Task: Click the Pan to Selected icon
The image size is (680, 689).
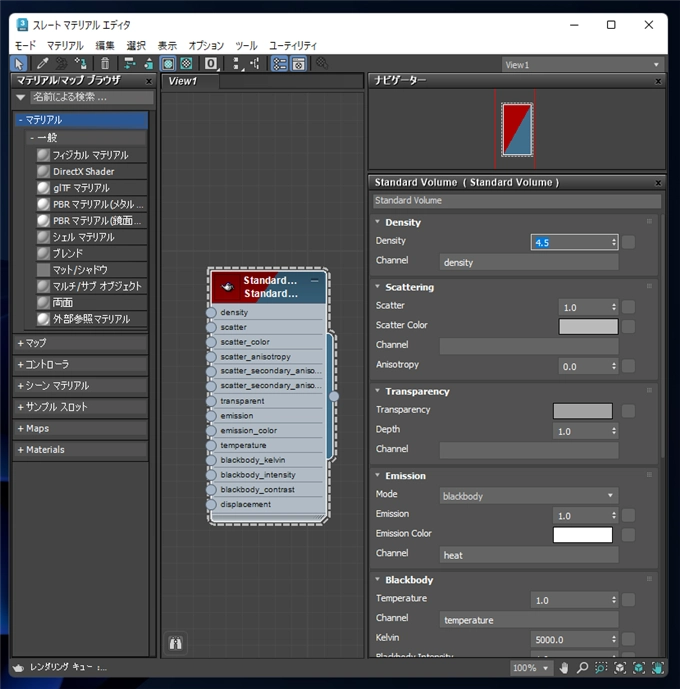Action: (x=658, y=668)
